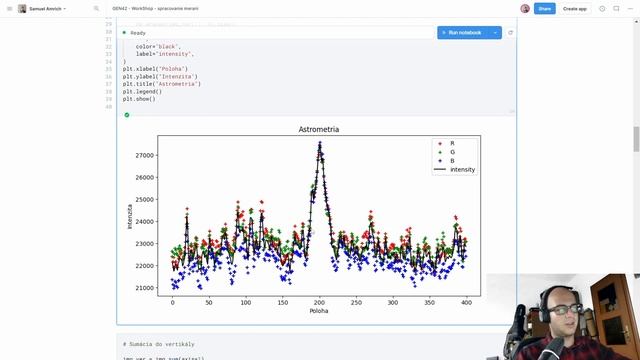The width and height of the screenshot is (640, 360).
Task: Open the history clock icon
Action: (602, 9)
